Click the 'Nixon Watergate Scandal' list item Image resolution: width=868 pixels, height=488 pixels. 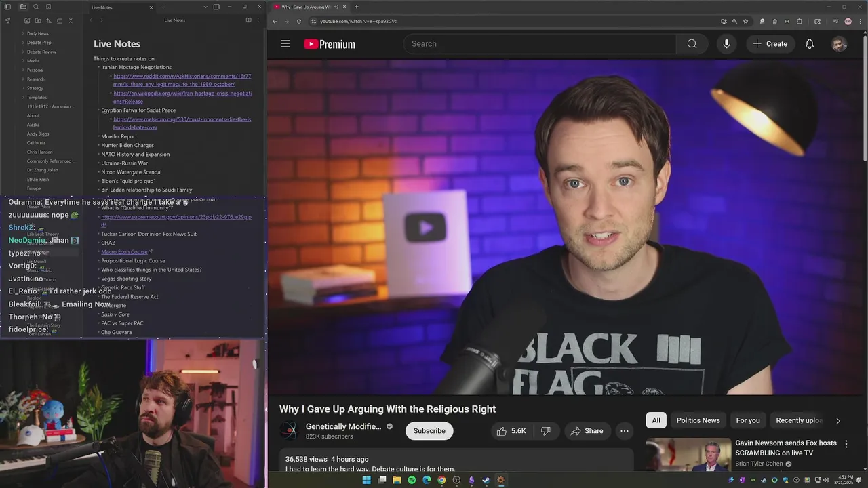pyautogui.click(x=132, y=172)
